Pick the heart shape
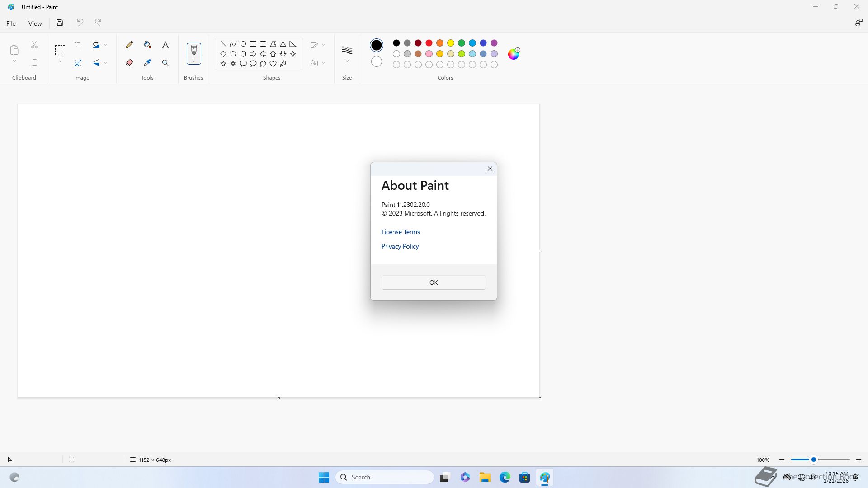 [x=273, y=64]
